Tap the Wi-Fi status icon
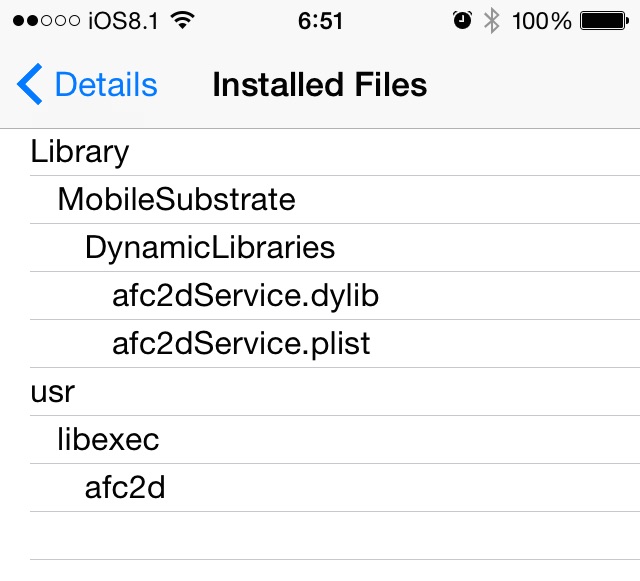The width and height of the screenshot is (640, 581). tap(182, 20)
